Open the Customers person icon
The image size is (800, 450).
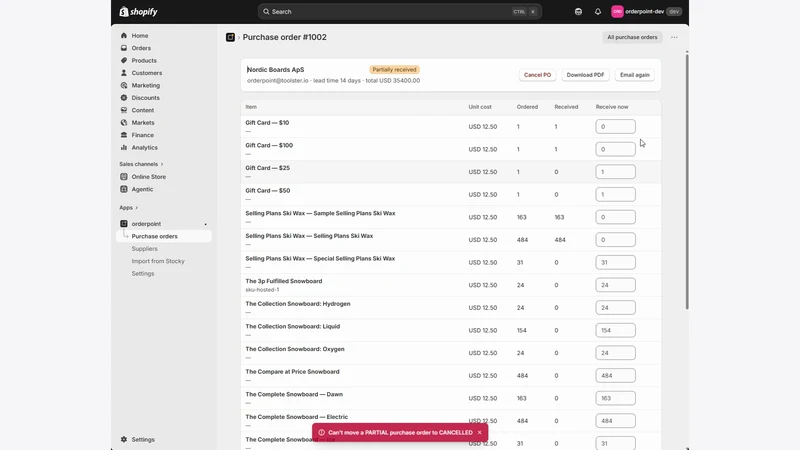pyautogui.click(x=123, y=73)
